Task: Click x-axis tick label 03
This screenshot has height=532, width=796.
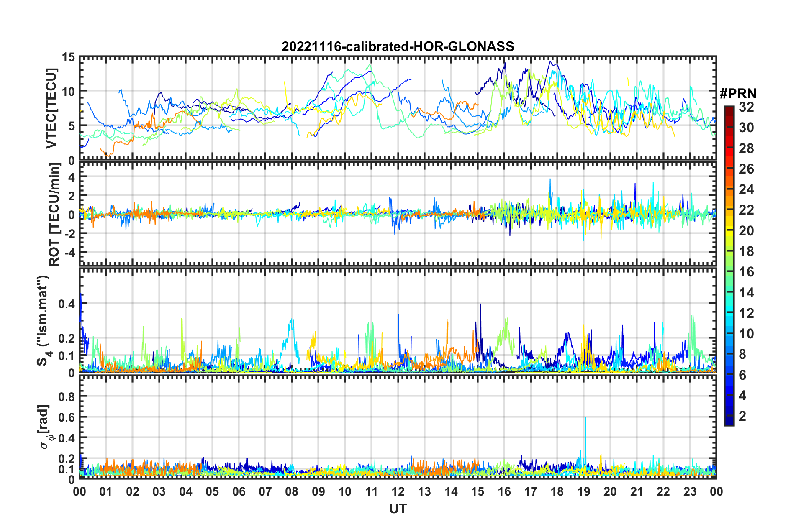Action: coord(159,491)
